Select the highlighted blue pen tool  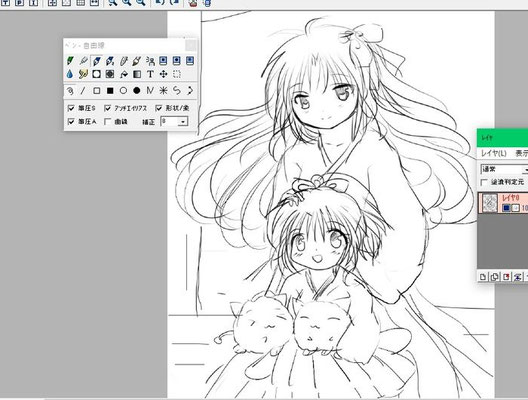pyautogui.click(x=97, y=61)
